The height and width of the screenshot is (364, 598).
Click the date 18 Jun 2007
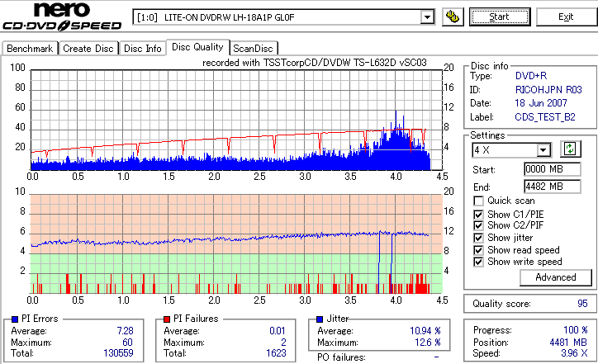[x=541, y=103]
